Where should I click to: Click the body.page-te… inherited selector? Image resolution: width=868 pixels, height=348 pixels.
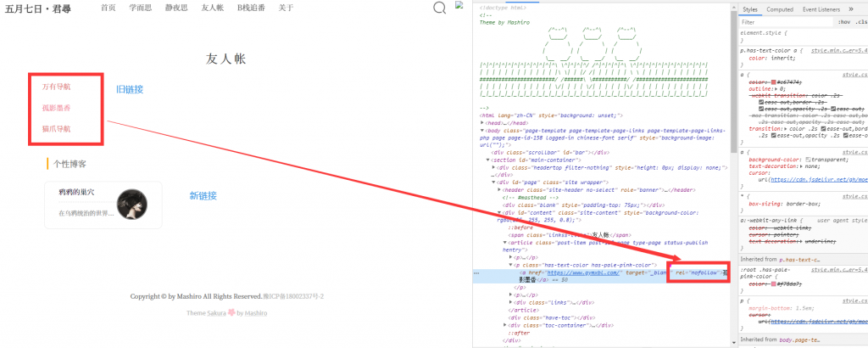click(800, 340)
